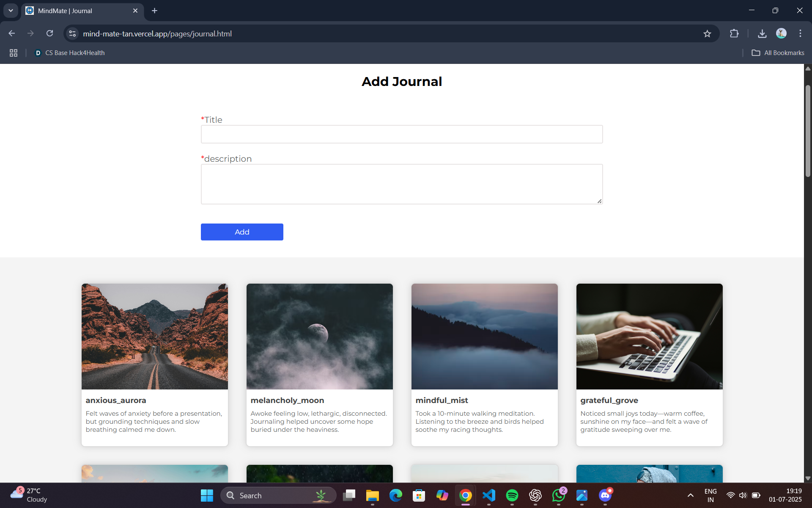Click the anxious_aurora journal card image
Image resolution: width=812 pixels, height=508 pixels.
pyautogui.click(x=154, y=337)
